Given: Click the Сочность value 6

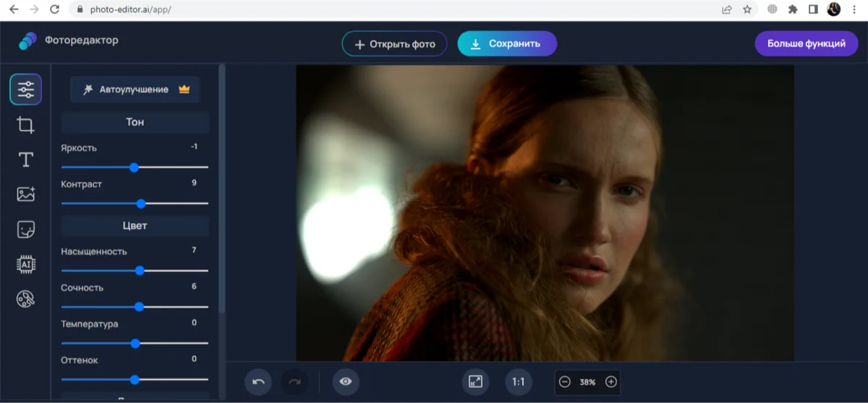Looking at the screenshot, I should coord(194,287).
